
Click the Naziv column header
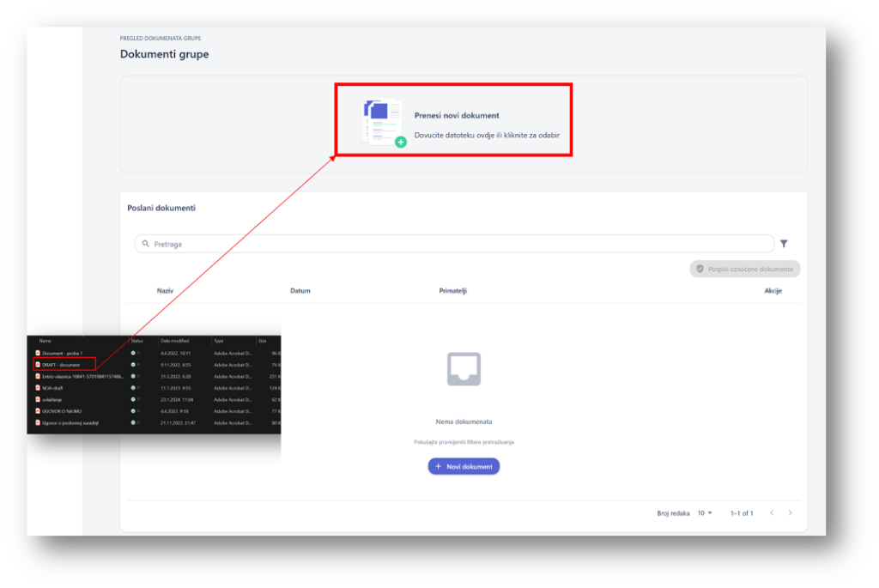point(165,291)
